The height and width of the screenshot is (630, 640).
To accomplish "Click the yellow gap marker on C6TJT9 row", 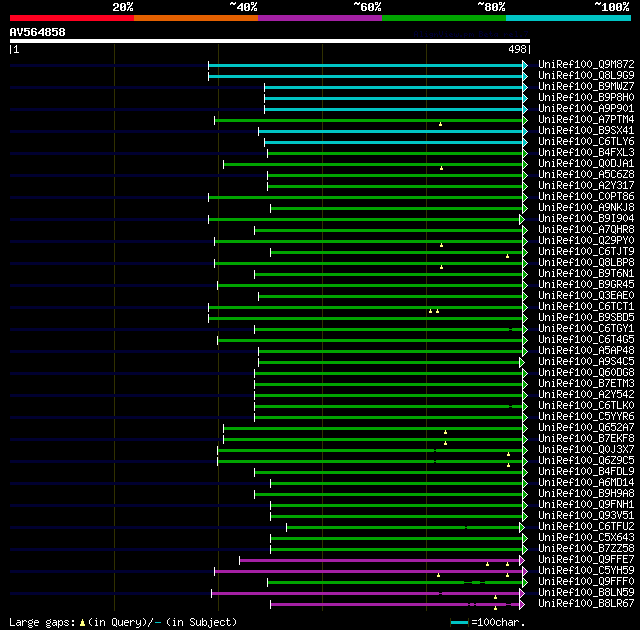I will (x=507, y=256).
